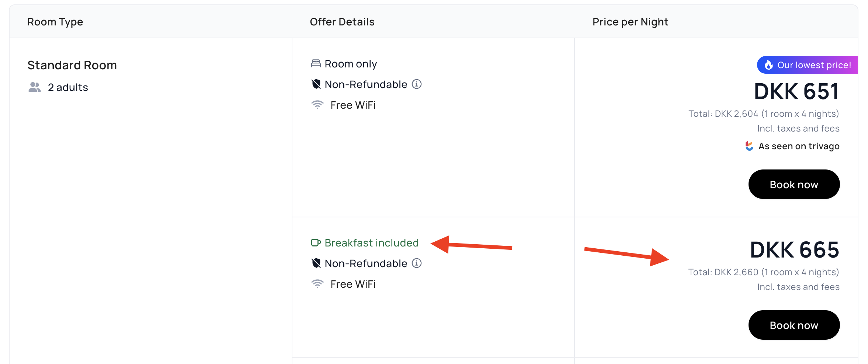Click the shield icon in the breakfast offer
This screenshot has width=868, height=364.
316,263
